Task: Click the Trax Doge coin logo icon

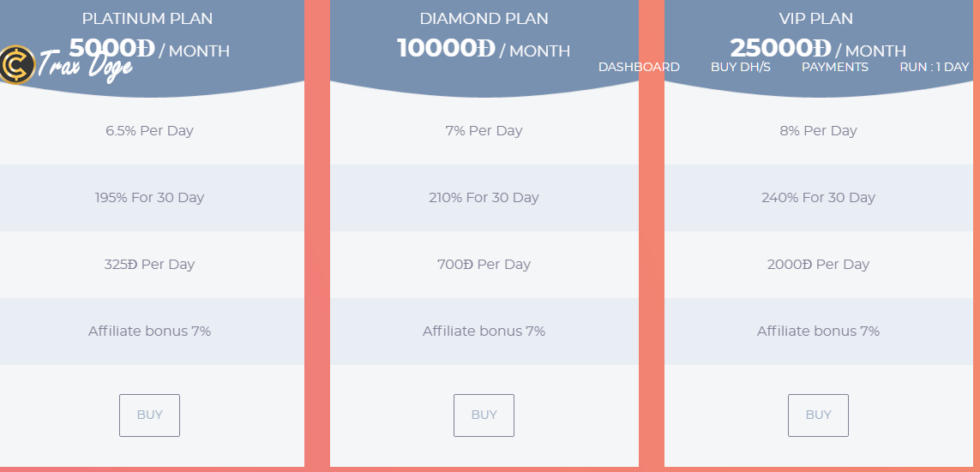Action: (16, 65)
